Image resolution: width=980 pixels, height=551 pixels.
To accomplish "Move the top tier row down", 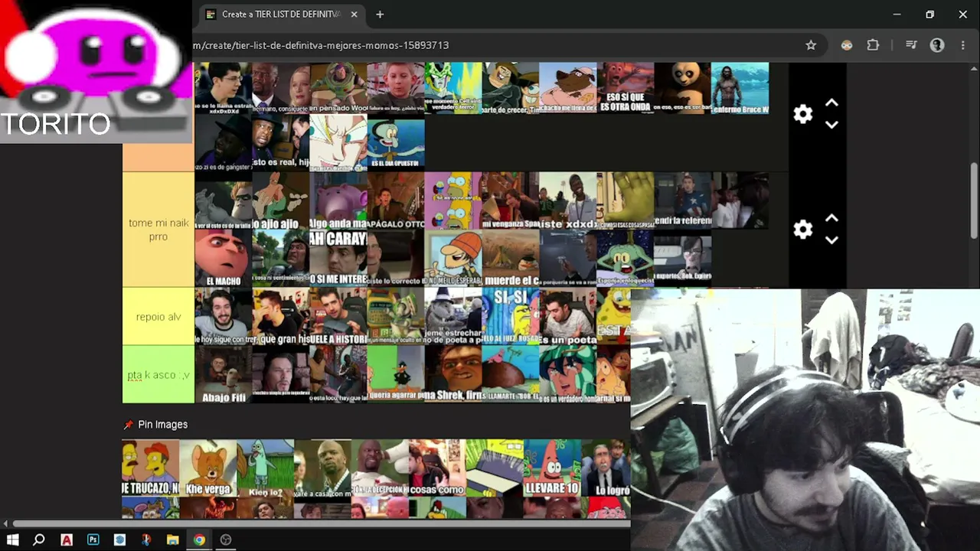I will [x=831, y=125].
